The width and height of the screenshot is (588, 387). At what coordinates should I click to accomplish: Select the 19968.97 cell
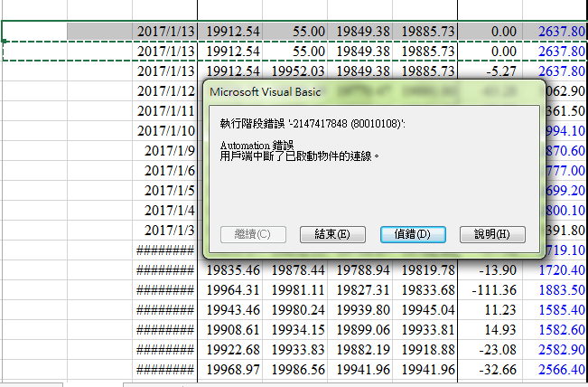point(230,369)
